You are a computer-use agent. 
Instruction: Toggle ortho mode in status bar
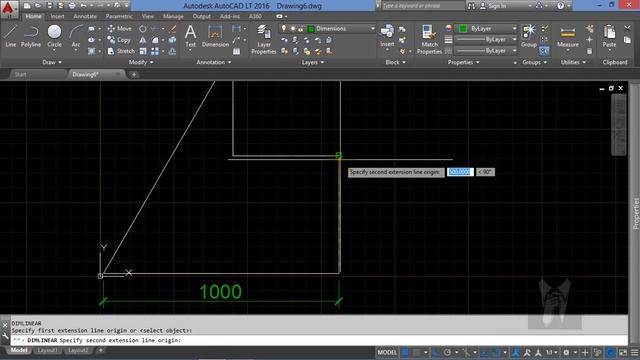[436, 352]
